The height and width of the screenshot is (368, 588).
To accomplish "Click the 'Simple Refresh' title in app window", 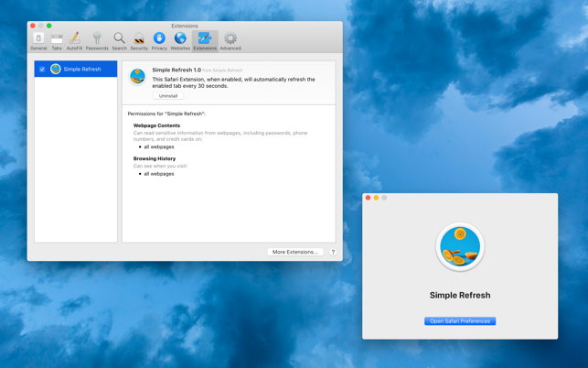I will pos(460,295).
